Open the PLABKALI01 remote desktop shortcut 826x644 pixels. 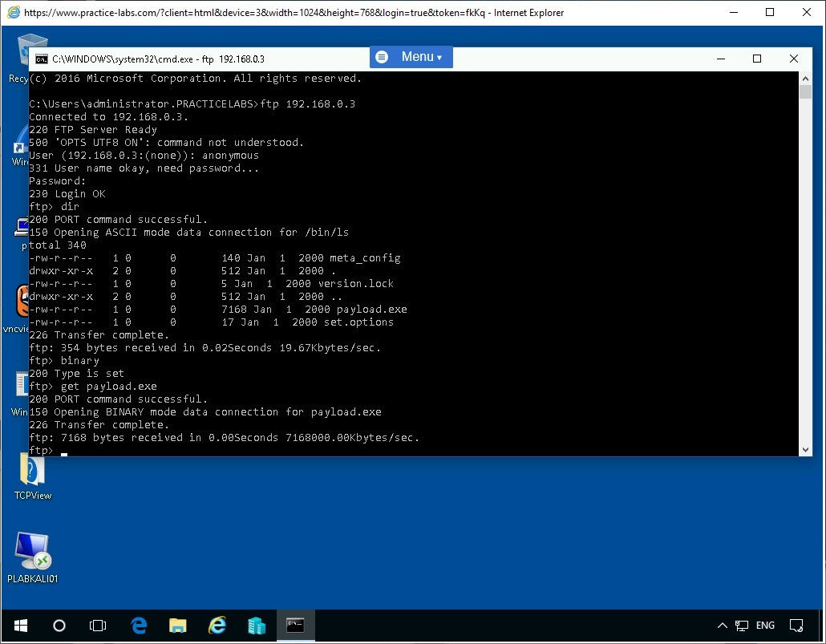coord(32,557)
